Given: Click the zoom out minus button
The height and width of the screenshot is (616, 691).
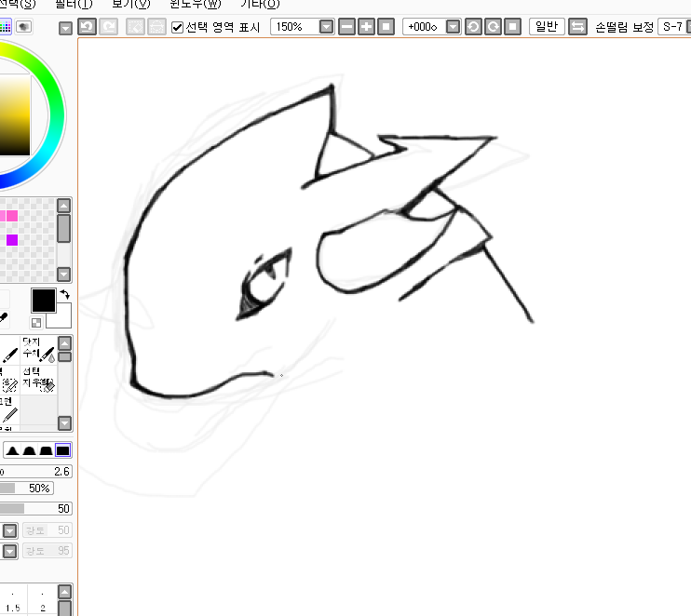Looking at the screenshot, I should 347,27.
